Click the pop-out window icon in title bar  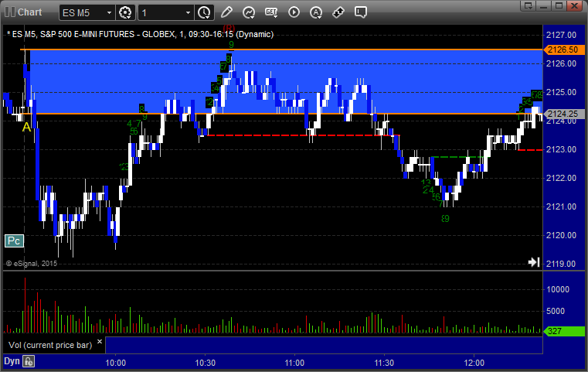529,5
